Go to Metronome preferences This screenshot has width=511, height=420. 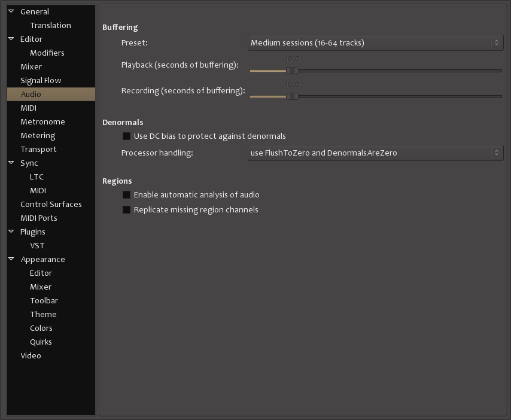coord(42,121)
